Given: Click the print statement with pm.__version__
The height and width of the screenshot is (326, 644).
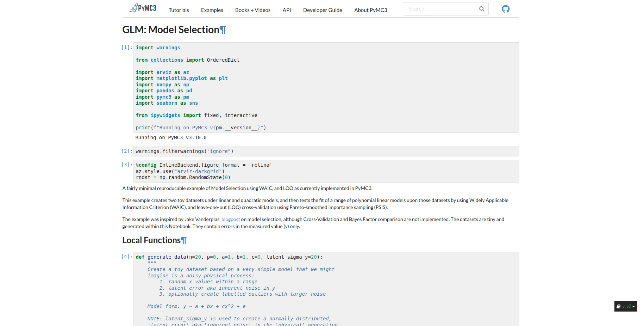Looking at the screenshot, I should [x=201, y=128].
